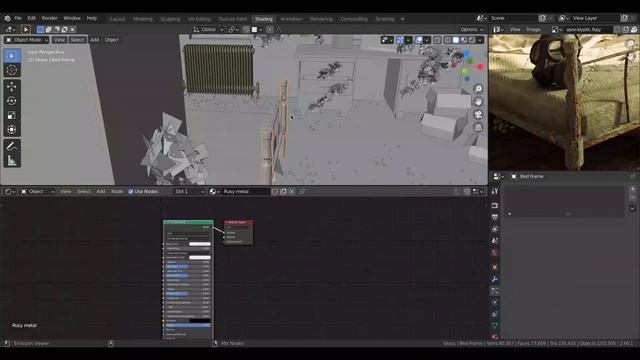Select the 3D Cursor tool

[12, 70]
